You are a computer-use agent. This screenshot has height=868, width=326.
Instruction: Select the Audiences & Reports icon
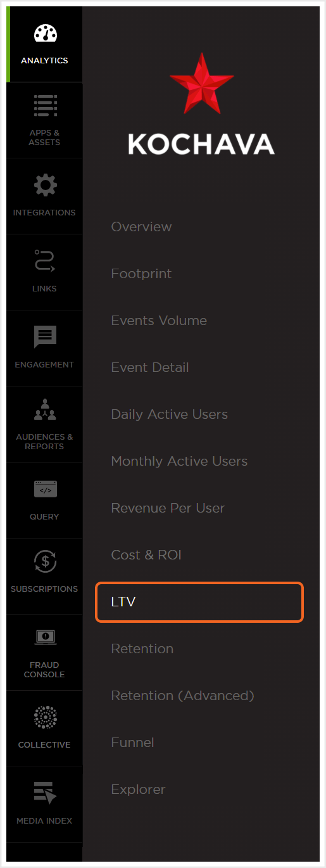click(x=45, y=410)
